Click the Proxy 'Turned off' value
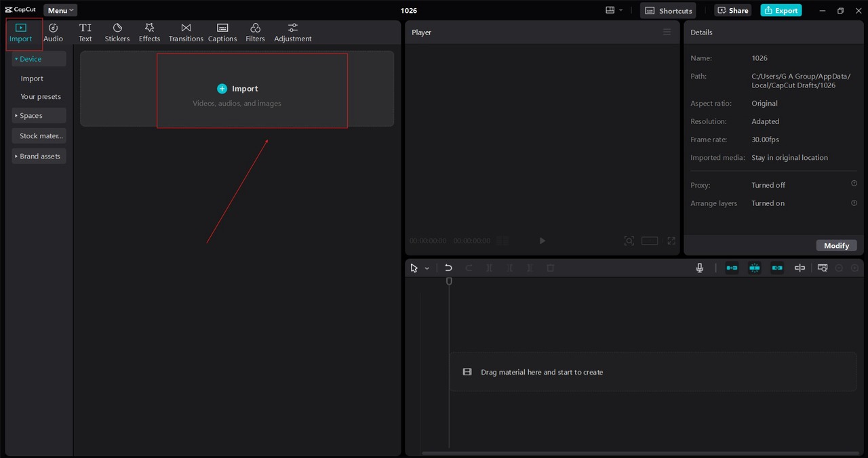The width and height of the screenshot is (868, 458). click(x=768, y=185)
